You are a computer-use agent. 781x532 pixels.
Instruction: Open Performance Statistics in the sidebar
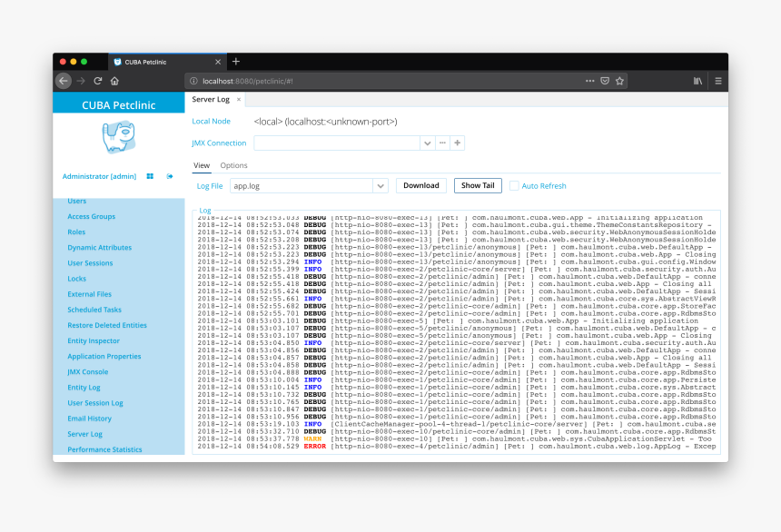104,449
